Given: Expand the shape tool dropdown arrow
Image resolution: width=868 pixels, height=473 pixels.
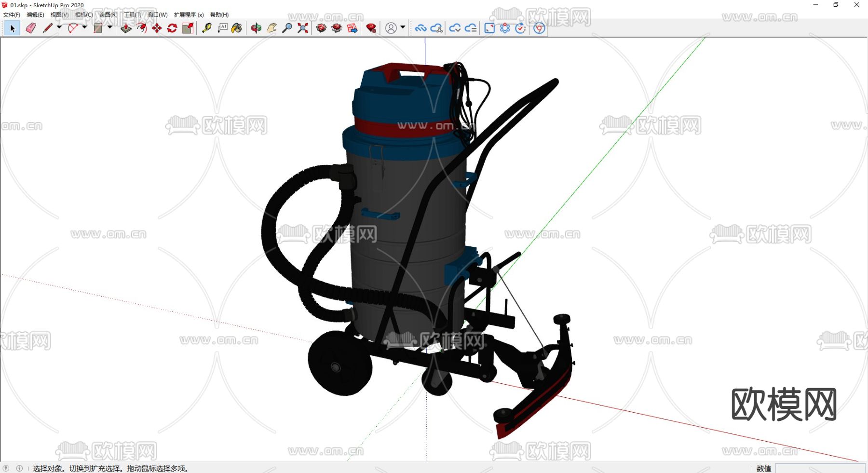Looking at the screenshot, I should 110,27.
